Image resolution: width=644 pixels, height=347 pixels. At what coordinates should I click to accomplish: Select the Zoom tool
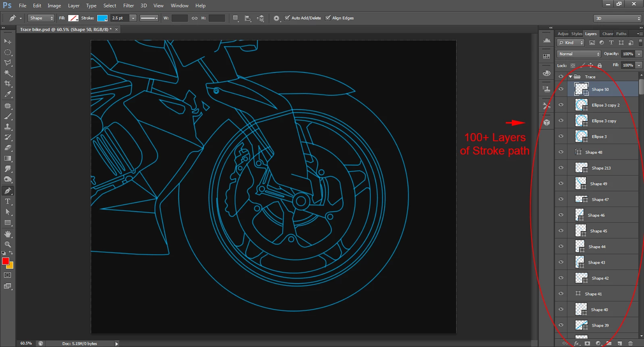pos(8,245)
